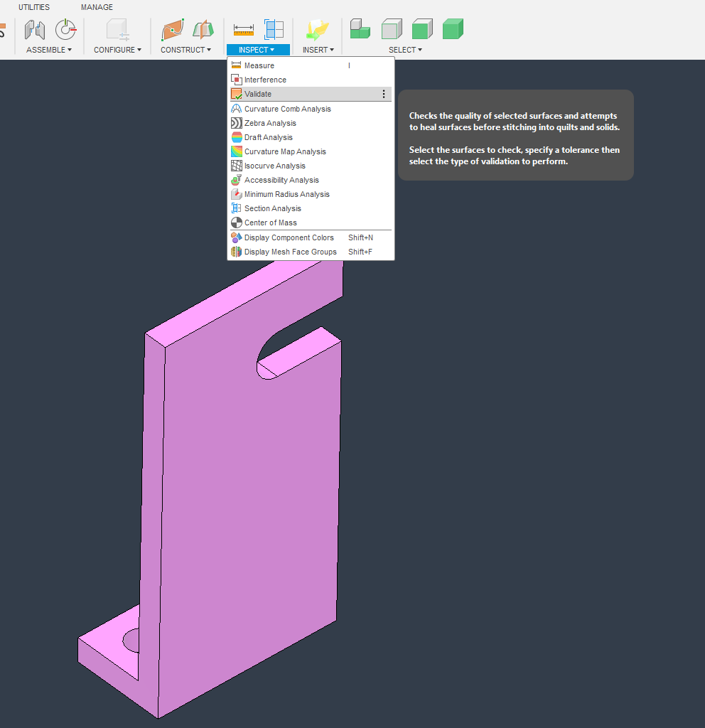This screenshot has height=728, width=705.
Task: Open the Select dropdown
Action: pos(404,49)
